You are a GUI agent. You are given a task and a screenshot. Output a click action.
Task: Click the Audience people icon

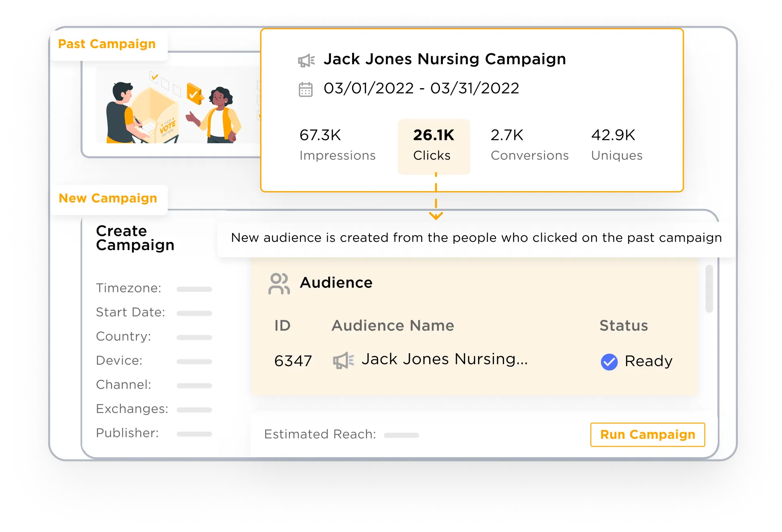[279, 284]
